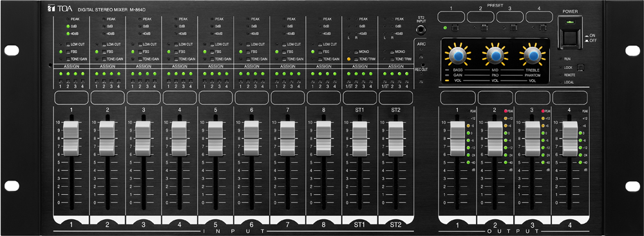Click the output 2 fader cap
The height and width of the screenshot is (236, 644).
[x=495, y=139]
